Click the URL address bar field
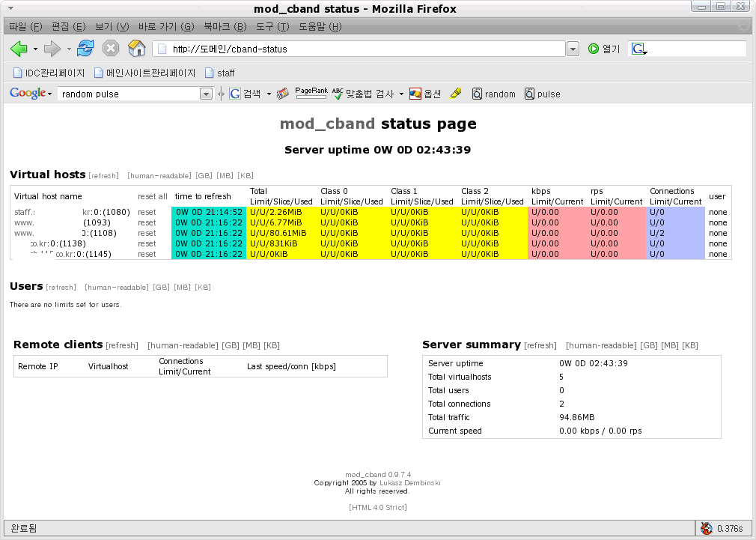The height and width of the screenshot is (540, 756). (x=359, y=49)
